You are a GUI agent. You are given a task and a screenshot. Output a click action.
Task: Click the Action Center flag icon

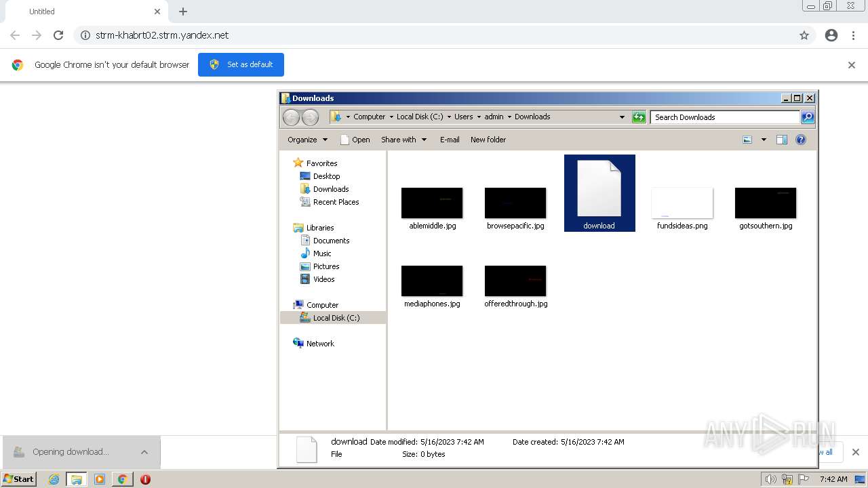pyautogui.click(x=803, y=479)
